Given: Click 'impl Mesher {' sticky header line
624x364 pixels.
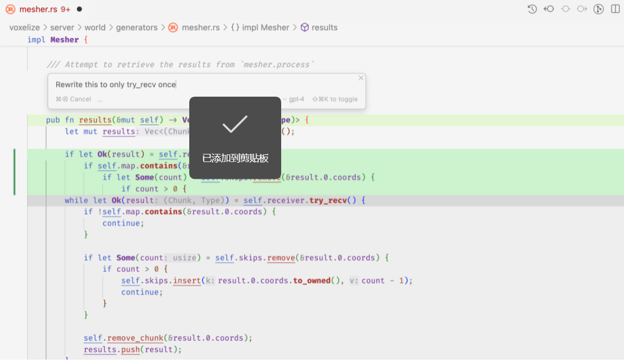Looking at the screenshot, I should tap(57, 40).
